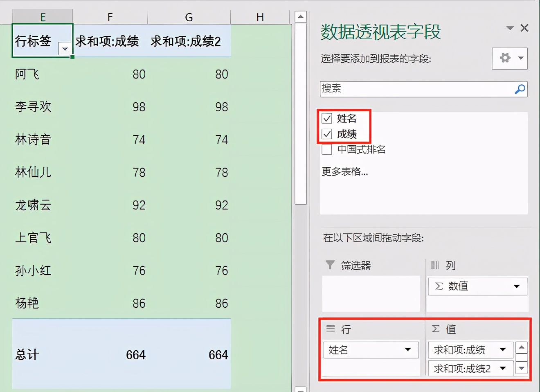Select the cell with name 上官飞

tap(43, 238)
